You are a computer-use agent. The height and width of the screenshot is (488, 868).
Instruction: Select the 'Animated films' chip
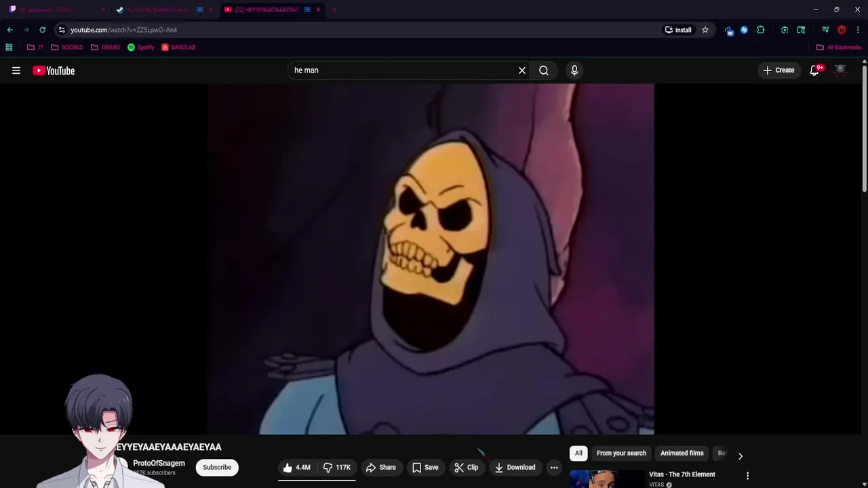pyautogui.click(x=682, y=453)
